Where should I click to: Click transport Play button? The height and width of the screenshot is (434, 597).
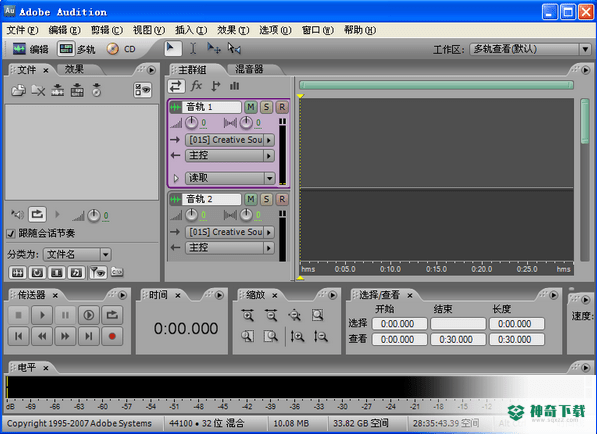[x=42, y=315]
